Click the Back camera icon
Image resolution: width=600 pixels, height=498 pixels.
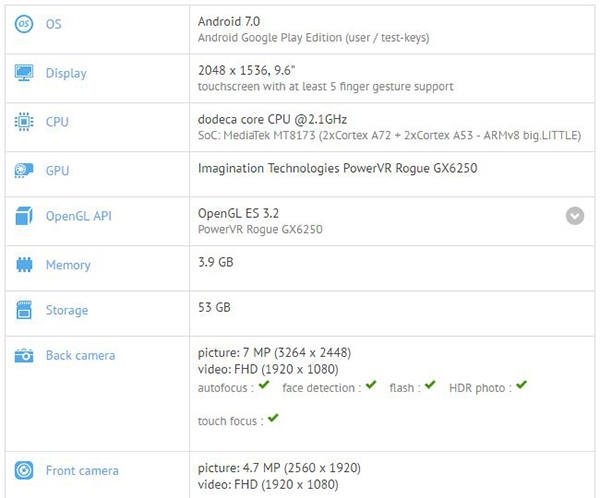[x=24, y=355]
